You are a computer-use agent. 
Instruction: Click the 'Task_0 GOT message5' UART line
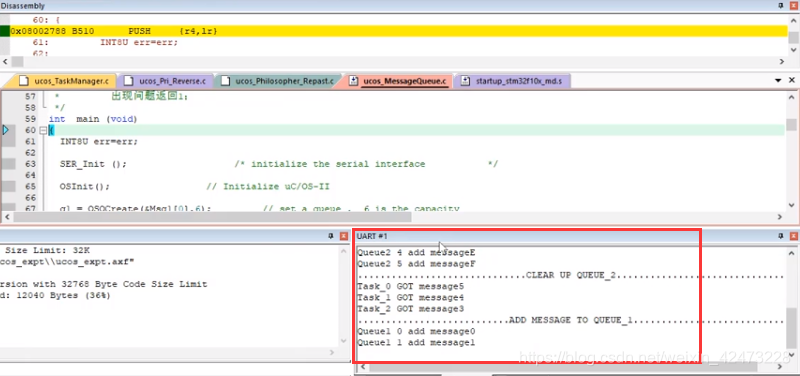[411, 286]
